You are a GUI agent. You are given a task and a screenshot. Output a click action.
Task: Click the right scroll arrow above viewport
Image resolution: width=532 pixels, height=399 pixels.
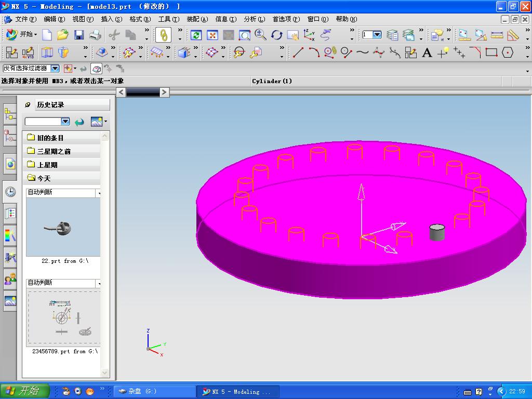pos(164,92)
